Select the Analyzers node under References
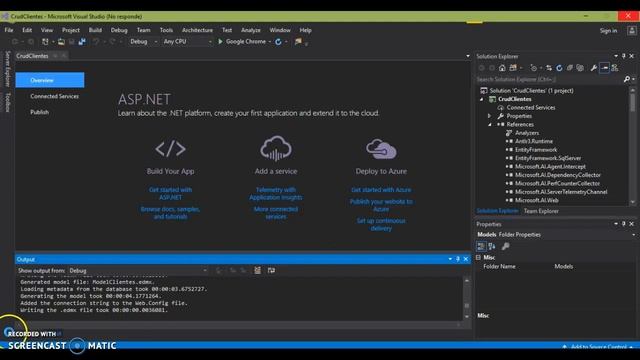Image resolution: width=640 pixels, height=360 pixels. click(x=527, y=133)
